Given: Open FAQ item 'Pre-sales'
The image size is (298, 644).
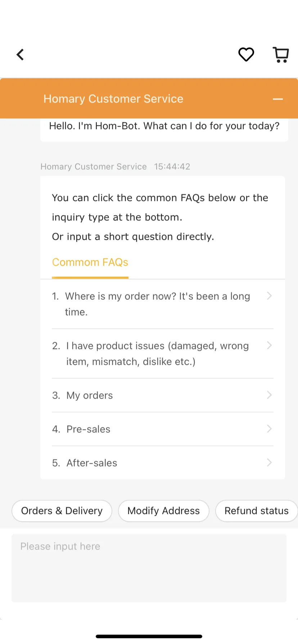Looking at the screenshot, I should [163, 429].
